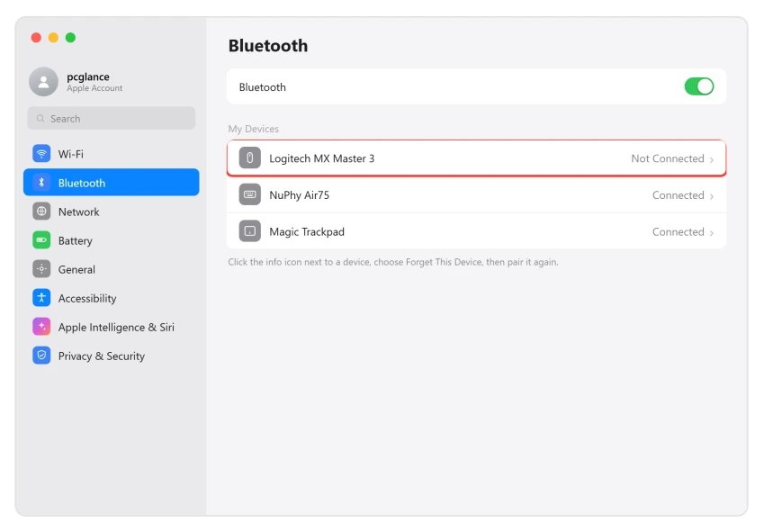Click NuPhy Air75 Connected status

point(679,194)
